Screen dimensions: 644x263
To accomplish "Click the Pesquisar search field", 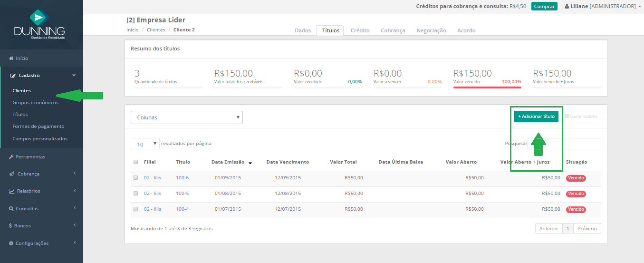I will pos(564,144).
